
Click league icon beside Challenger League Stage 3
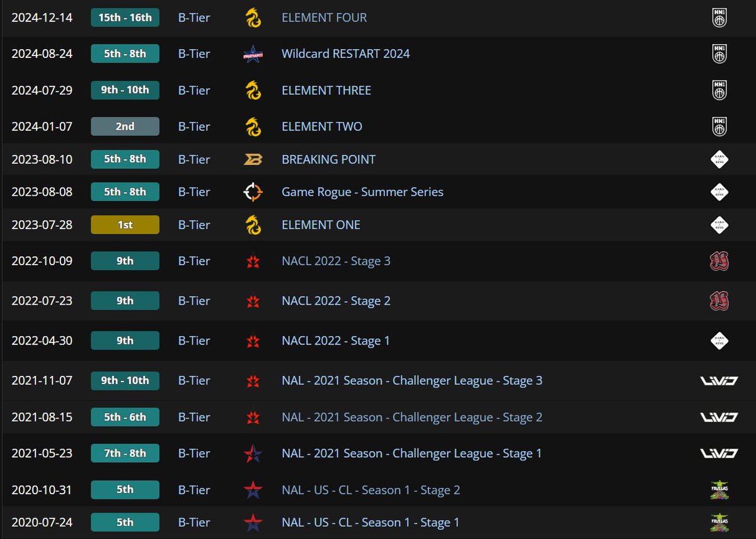coord(253,380)
